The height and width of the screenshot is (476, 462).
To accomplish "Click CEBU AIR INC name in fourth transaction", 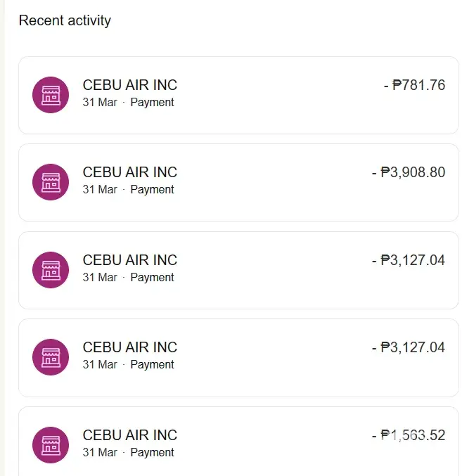I will [130, 347].
